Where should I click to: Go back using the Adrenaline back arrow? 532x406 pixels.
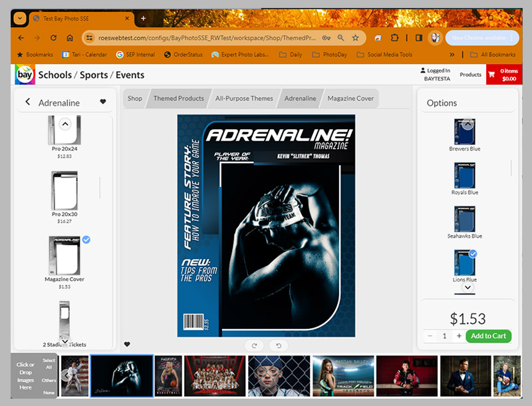coord(28,102)
